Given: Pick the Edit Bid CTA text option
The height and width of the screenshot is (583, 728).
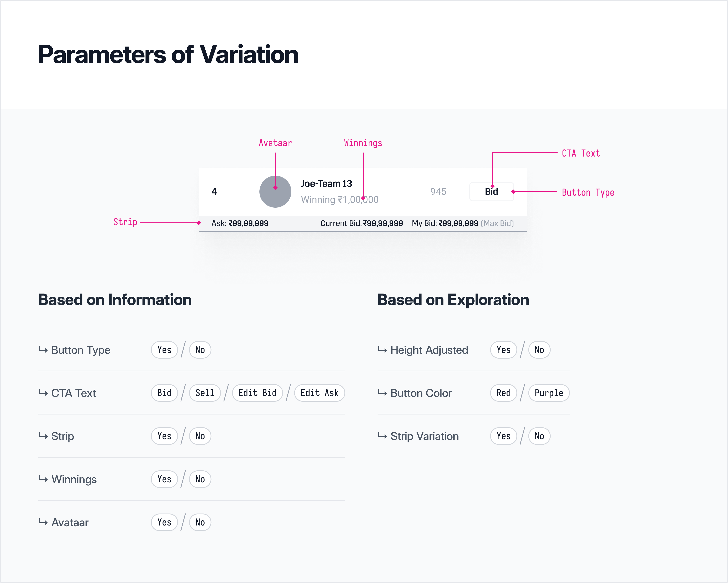Looking at the screenshot, I should 257,393.
